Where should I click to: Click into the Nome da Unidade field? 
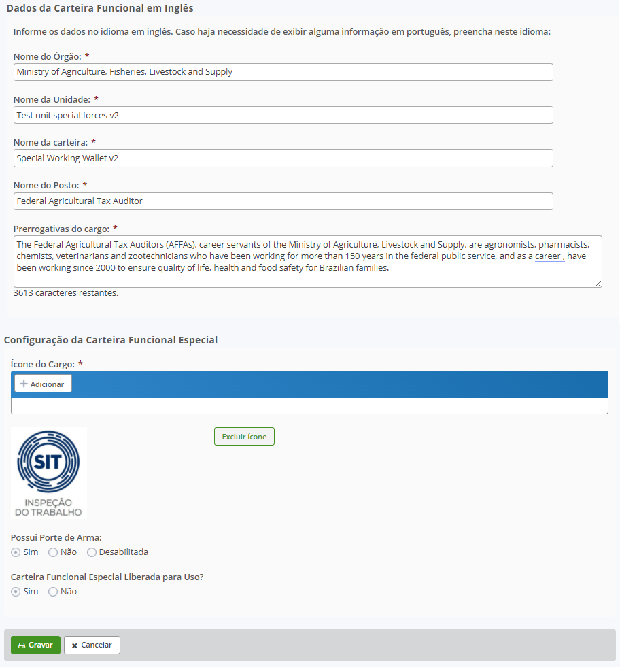pyautogui.click(x=283, y=115)
